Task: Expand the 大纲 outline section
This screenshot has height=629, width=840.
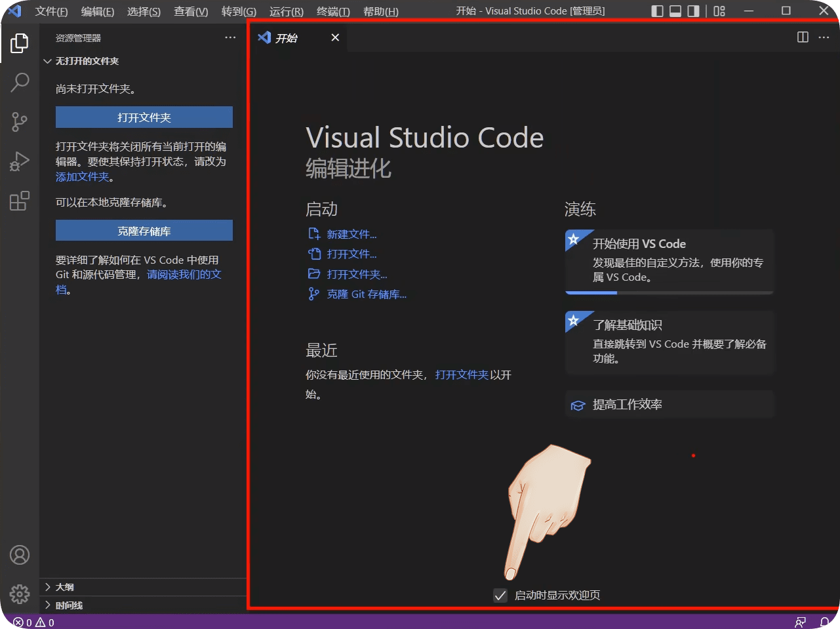Action: click(x=65, y=587)
